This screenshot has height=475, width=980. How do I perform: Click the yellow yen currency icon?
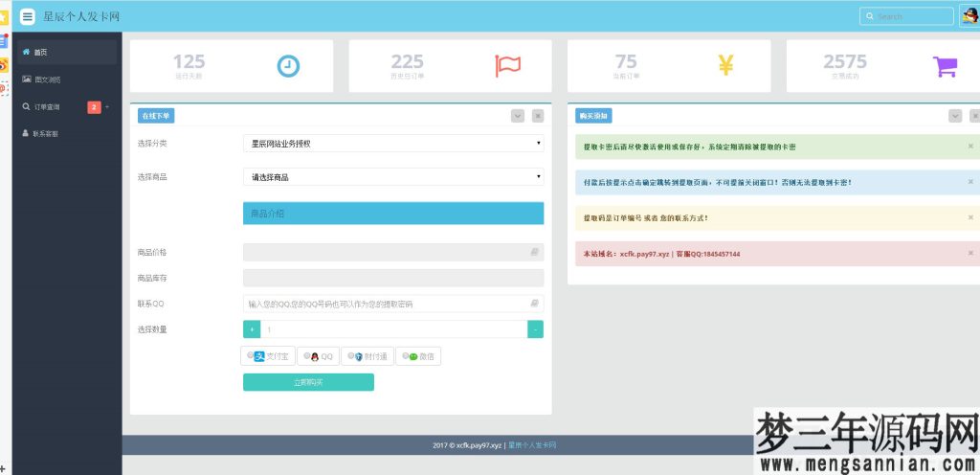coord(725,65)
